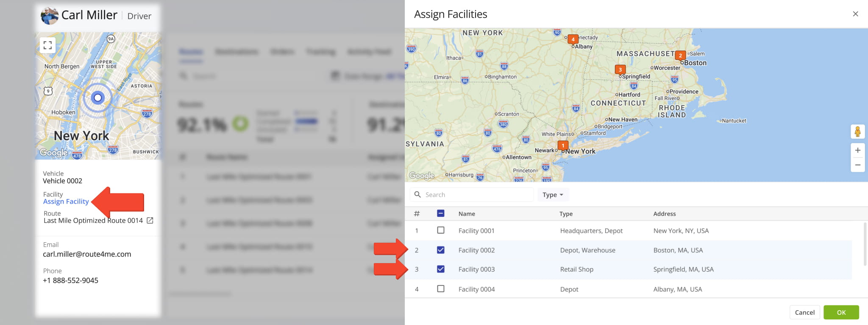Tick the Facility 0004 checkbox
Screen dimensions: 868x325
[x=441, y=289]
